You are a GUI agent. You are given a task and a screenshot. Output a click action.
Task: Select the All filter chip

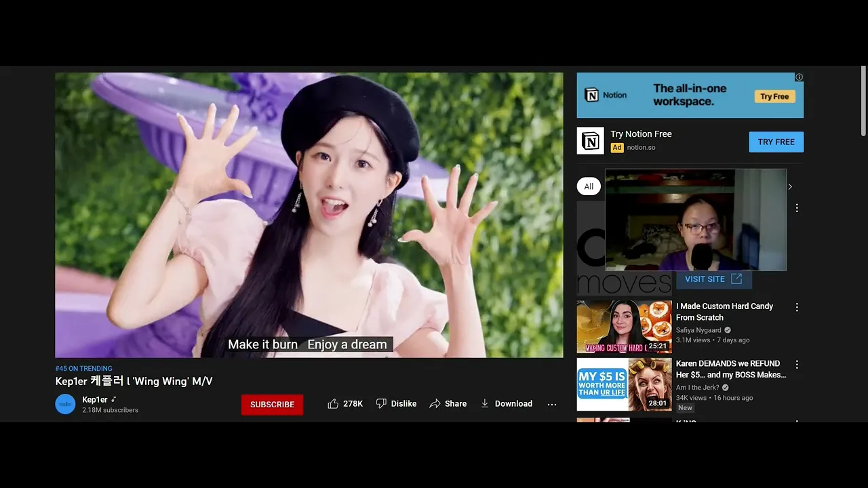pos(589,186)
